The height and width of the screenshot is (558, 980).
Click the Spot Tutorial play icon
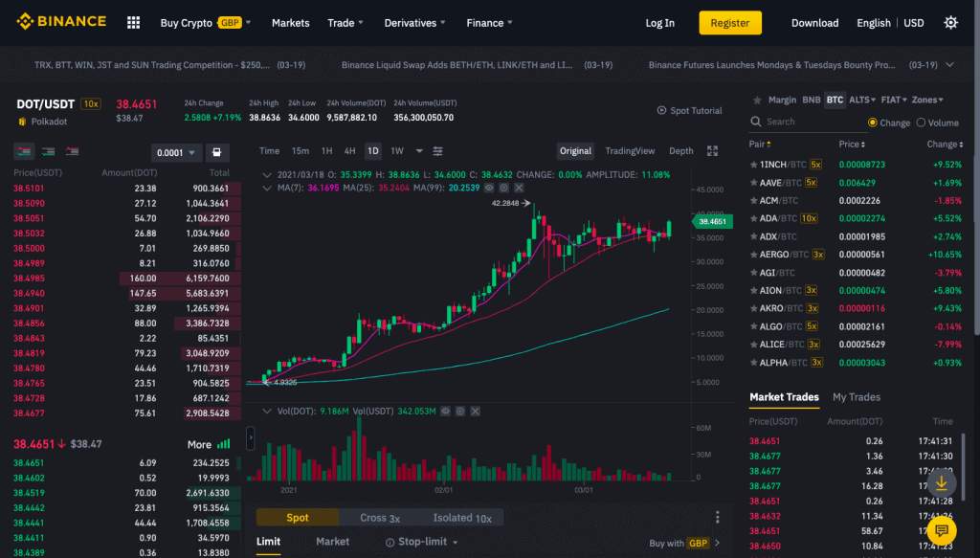661,111
